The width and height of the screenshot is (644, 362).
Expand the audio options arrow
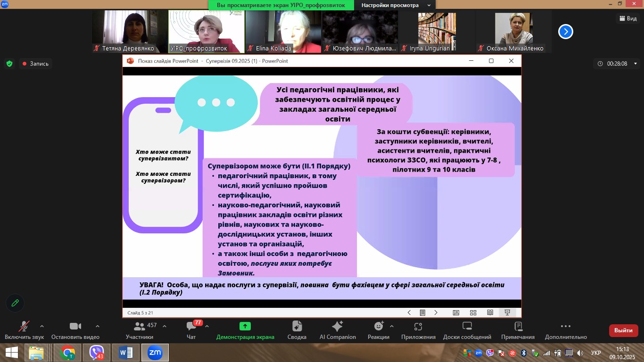pos(42,326)
